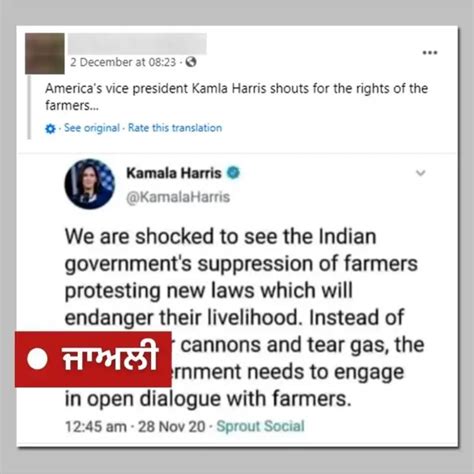The width and height of the screenshot is (474, 474).
Task: Click the red ਜਾਅਲੀ label
Action: coord(93,359)
